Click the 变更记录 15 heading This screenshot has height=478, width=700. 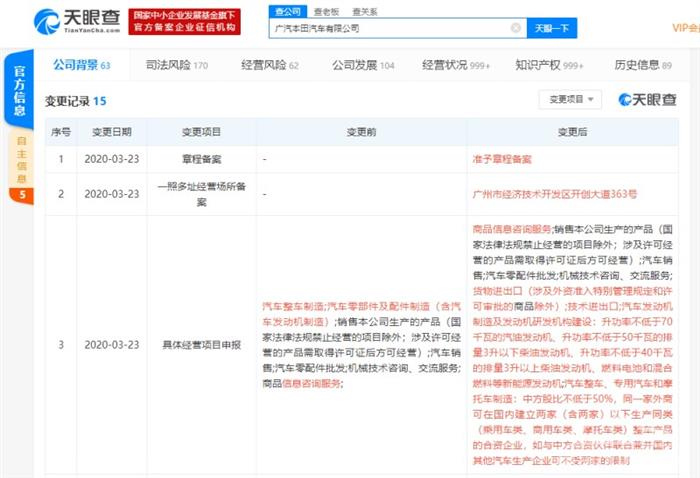[75, 101]
